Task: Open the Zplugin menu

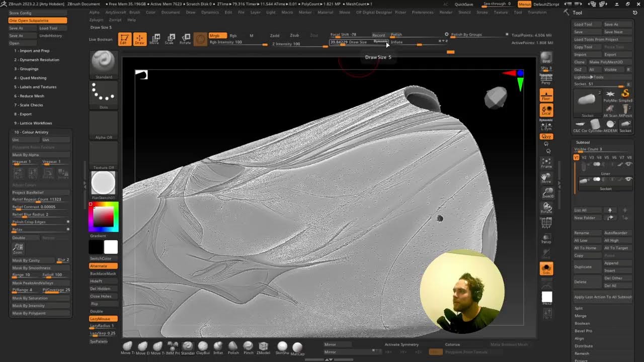Action: pyautogui.click(x=96, y=20)
